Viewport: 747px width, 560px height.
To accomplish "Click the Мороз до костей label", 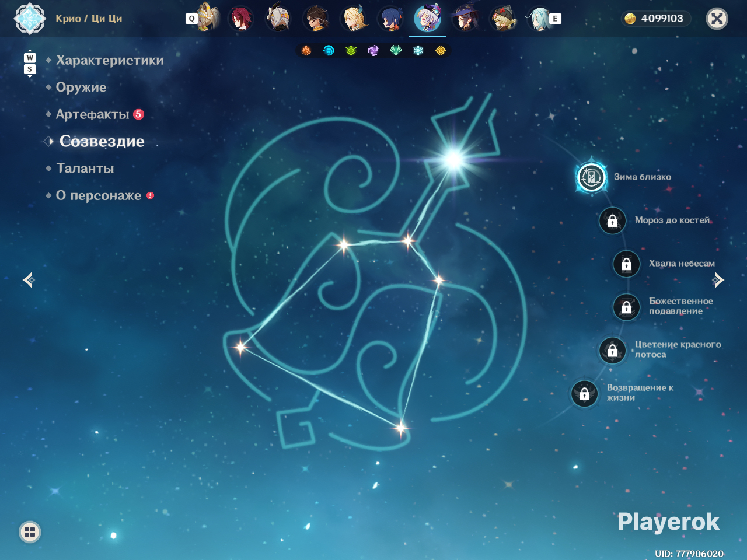I will (x=672, y=220).
